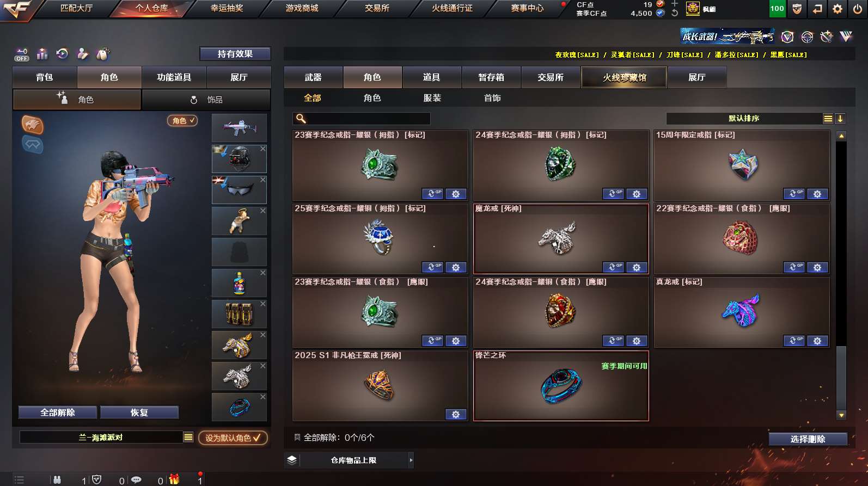Click GP exchange icon on 15周年限定戒指 card
868x486 pixels.
pos(793,194)
